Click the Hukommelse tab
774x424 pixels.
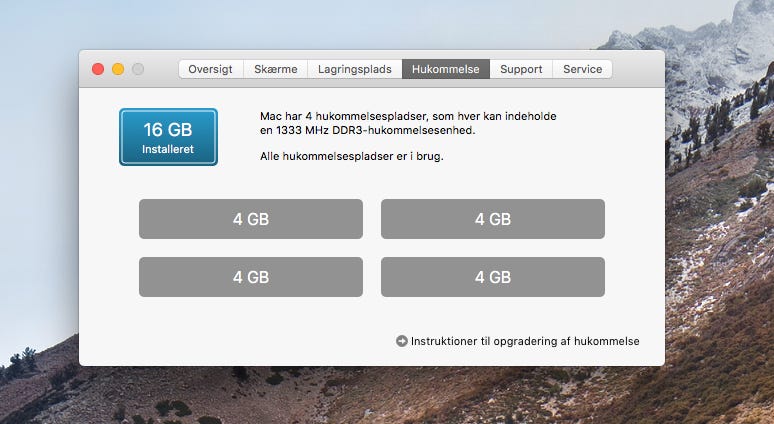coord(446,69)
